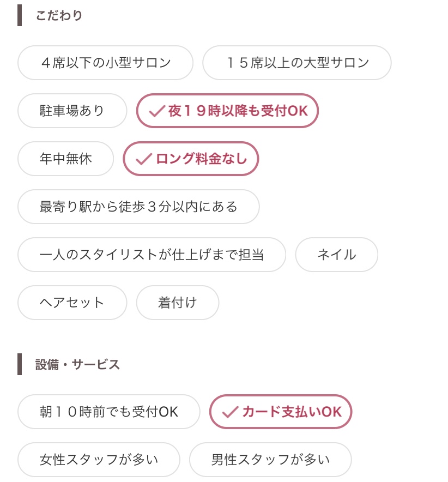This screenshot has width=448, height=482.
Task: Click the こだわり section heading
Action: coord(59,15)
